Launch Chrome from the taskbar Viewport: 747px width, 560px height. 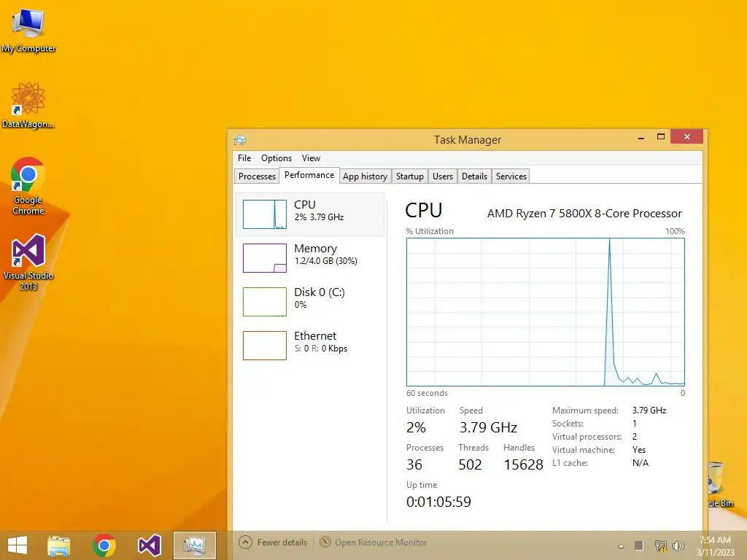click(104, 545)
